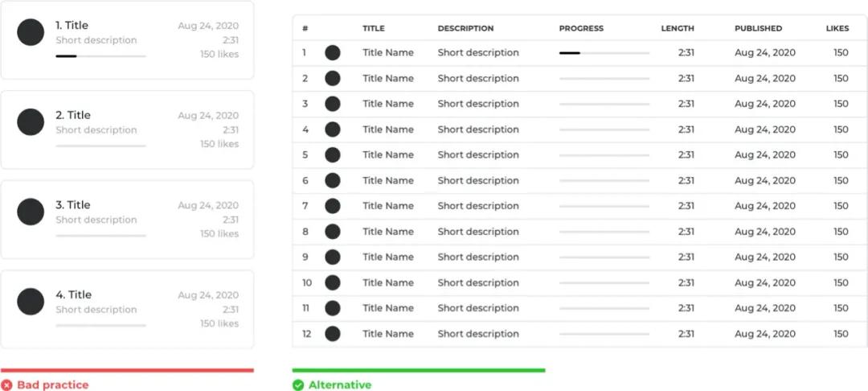
Task: Click the avatar circle in table row 5
Action: click(332, 155)
